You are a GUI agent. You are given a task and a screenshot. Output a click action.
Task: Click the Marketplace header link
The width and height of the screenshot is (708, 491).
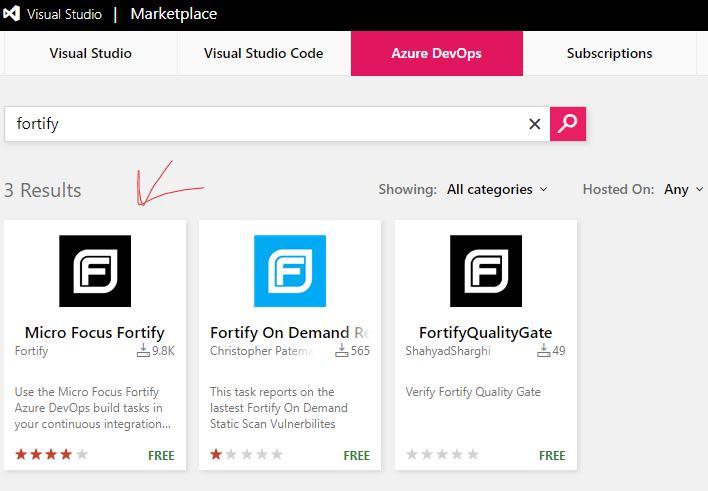click(174, 15)
